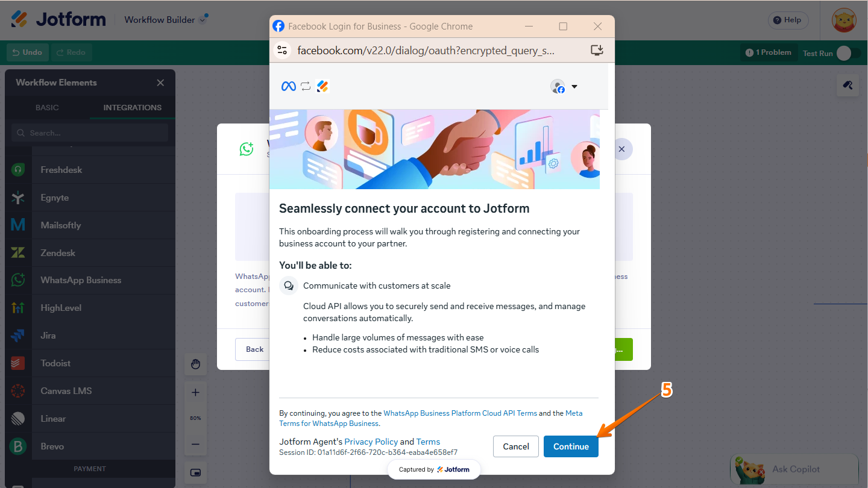Select the Freshdesk integration icon
The image size is (868, 488).
(18, 170)
